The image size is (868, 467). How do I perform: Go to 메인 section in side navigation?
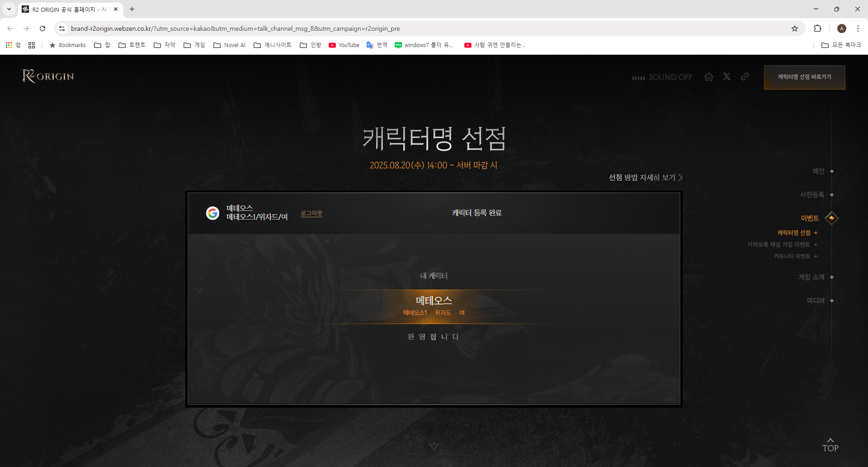pyautogui.click(x=818, y=171)
